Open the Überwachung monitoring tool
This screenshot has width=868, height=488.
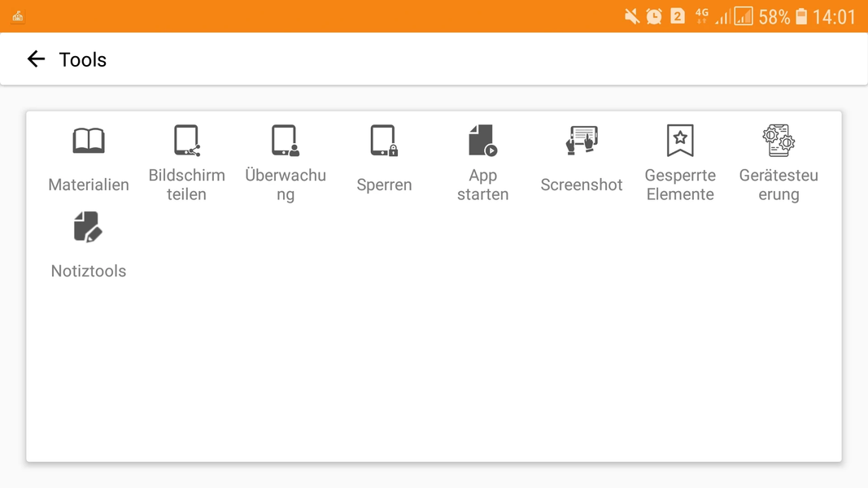point(285,140)
